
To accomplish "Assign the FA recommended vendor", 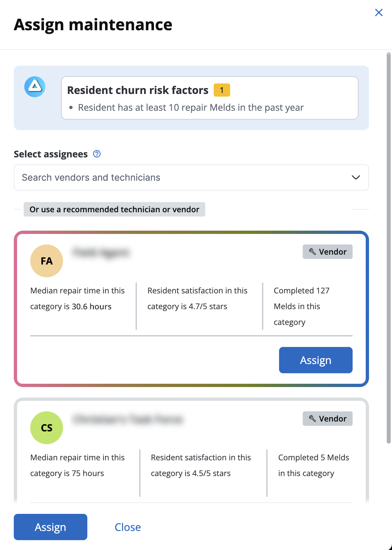I will (316, 360).
